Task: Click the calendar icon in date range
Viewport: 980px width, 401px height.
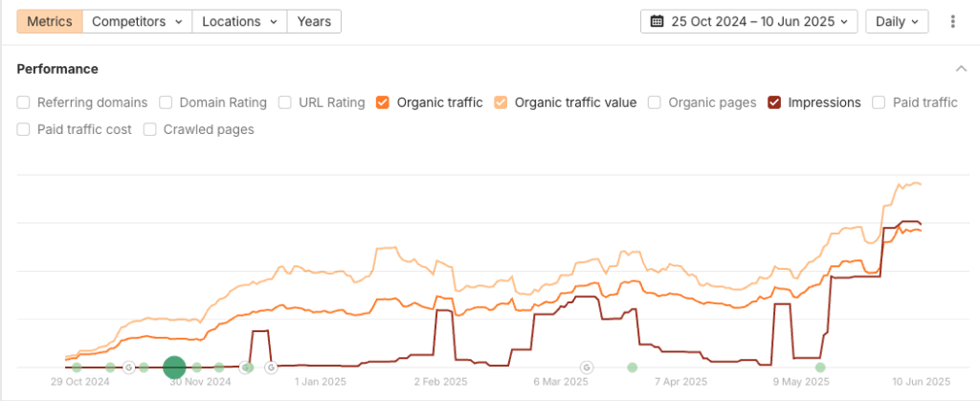Action: click(657, 21)
